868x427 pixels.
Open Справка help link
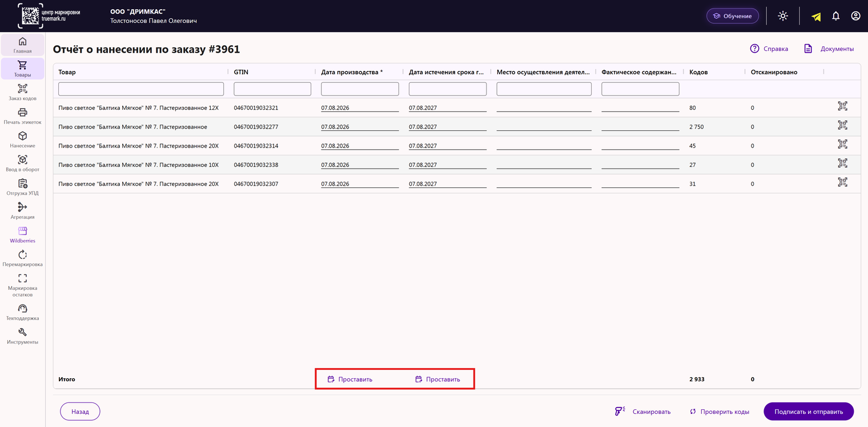[x=769, y=49]
